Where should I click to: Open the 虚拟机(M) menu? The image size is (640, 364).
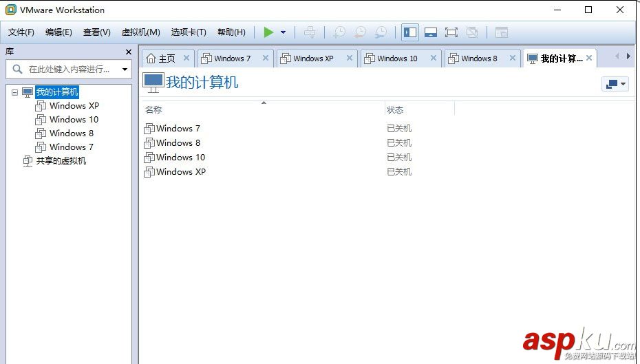tap(141, 32)
